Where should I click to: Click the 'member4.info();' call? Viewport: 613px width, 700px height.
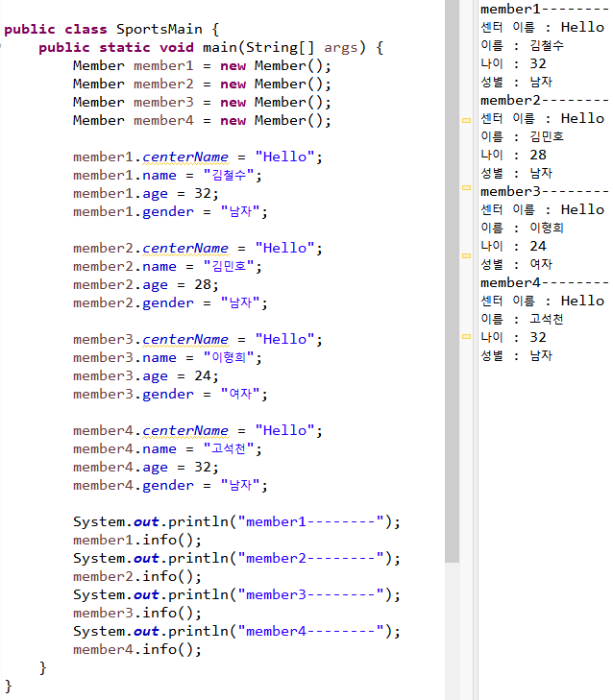137,650
